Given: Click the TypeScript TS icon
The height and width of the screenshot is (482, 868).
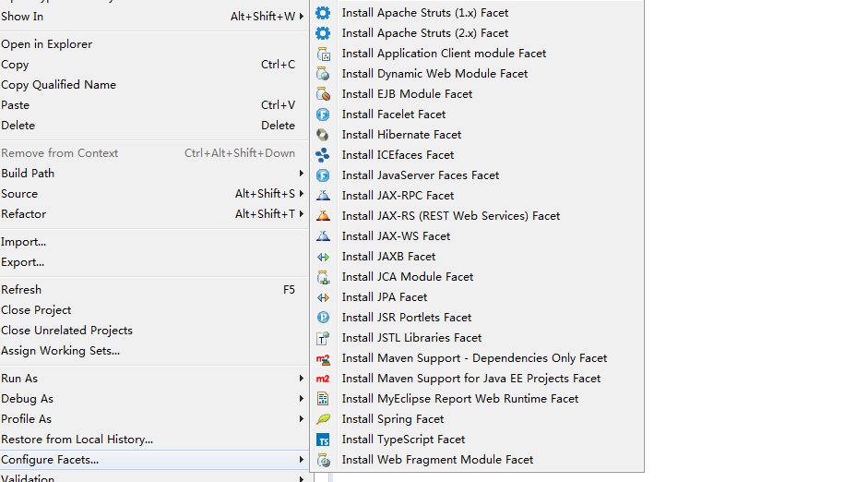Looking at the screenshot, I should click(323, 440).
